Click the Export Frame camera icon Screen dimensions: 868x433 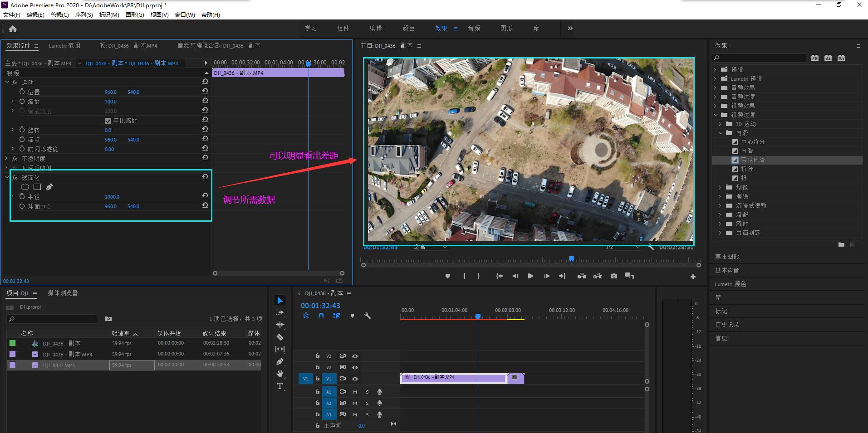pyautogui.click(x=613, y=276)
